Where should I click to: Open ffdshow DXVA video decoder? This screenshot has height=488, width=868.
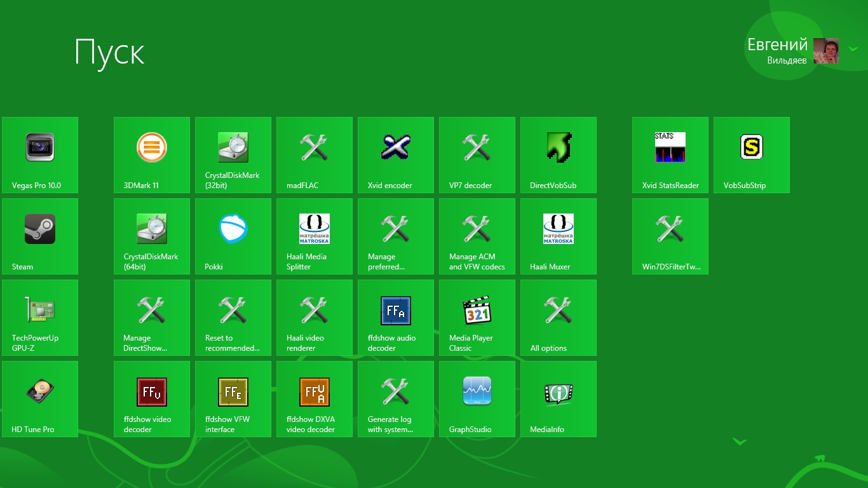315,399
